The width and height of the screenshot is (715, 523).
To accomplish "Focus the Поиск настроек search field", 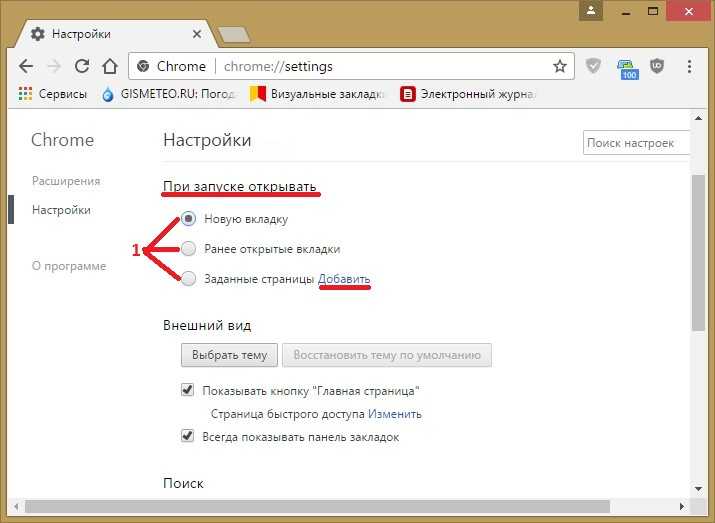I will point(637,143).
